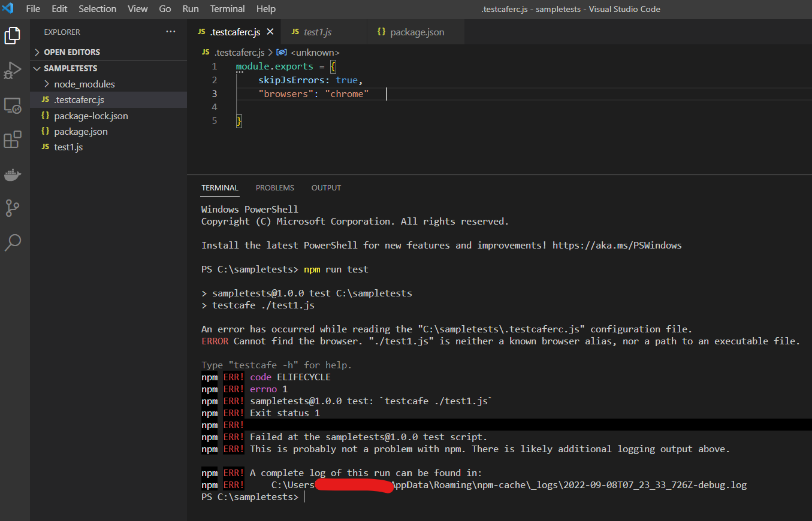Click the breadcrumb symbol icon before <unknown>
Viewport: 812px width, 521px height.
point(282,53)
